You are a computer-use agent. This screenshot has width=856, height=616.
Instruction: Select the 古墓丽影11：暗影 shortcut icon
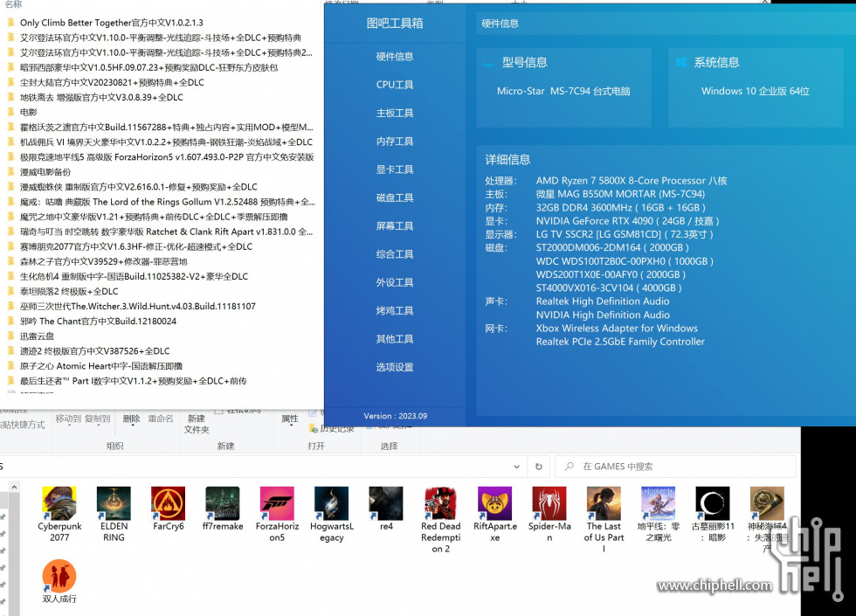tap(713, 503)
